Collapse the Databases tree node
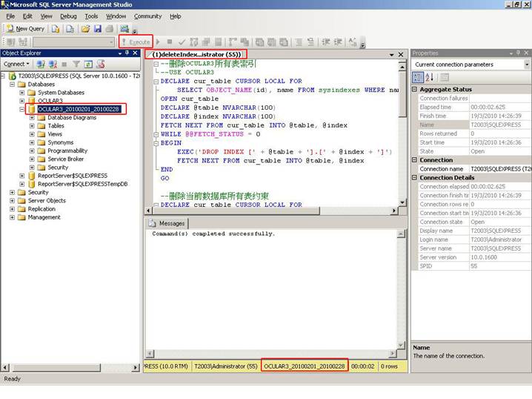The width and height of the screenshot is (532, 399). pos(12,85)
